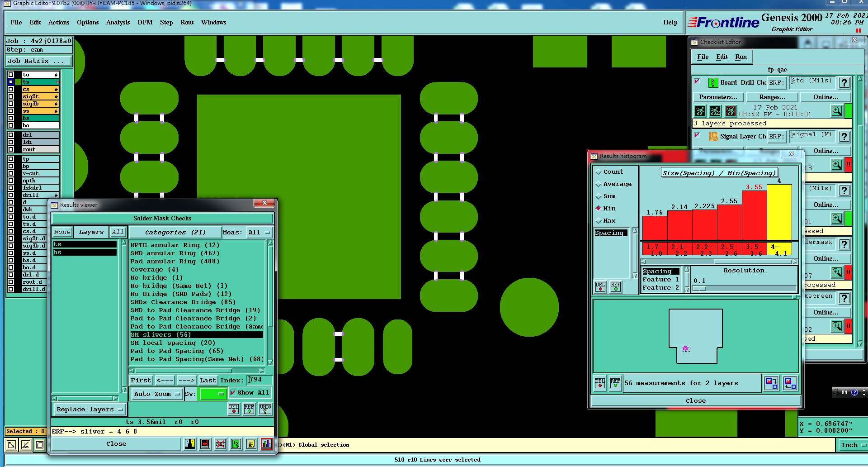Click Close in Results histogram window

tap(696, 401)
